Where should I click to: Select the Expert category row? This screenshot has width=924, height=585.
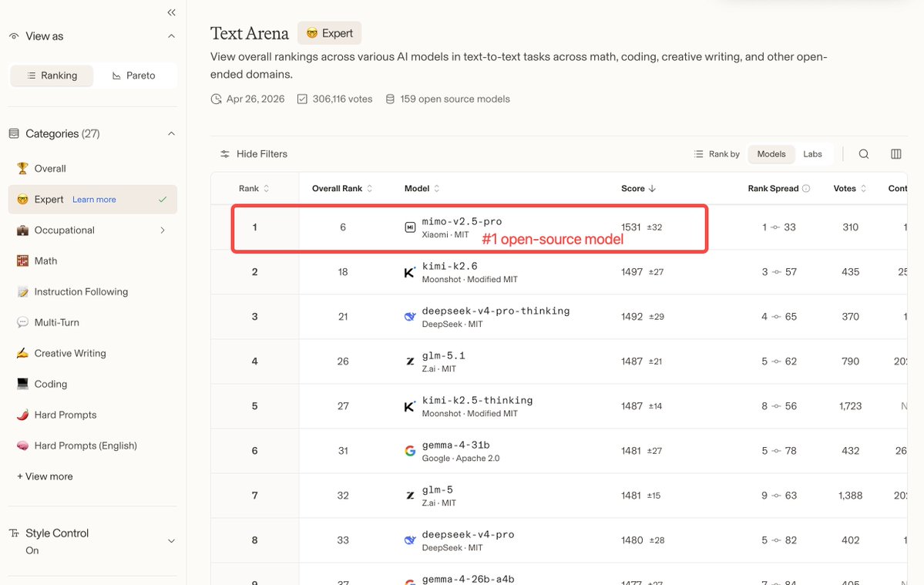[x=92, y=200]
